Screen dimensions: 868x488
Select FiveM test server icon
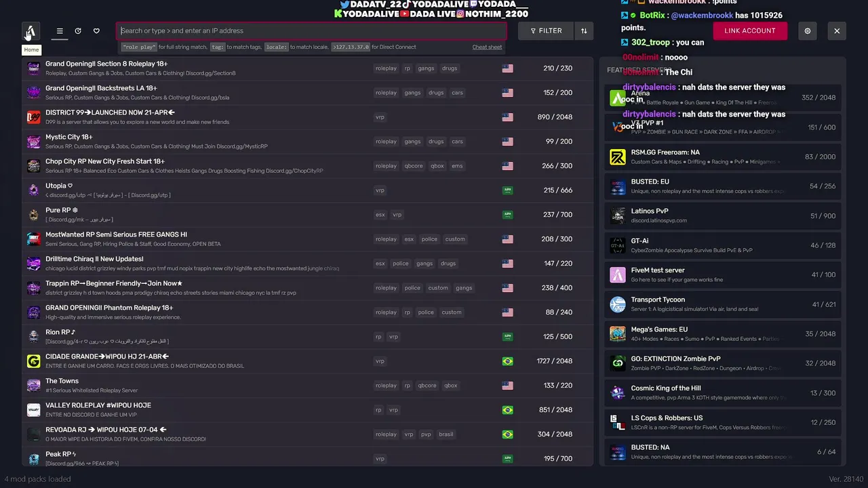click(618, 275)
